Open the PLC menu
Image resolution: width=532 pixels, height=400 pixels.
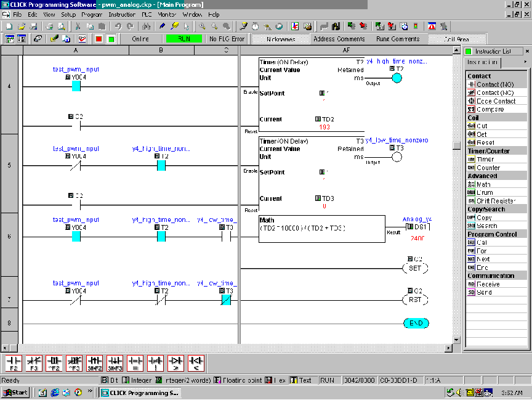point(147,15)
